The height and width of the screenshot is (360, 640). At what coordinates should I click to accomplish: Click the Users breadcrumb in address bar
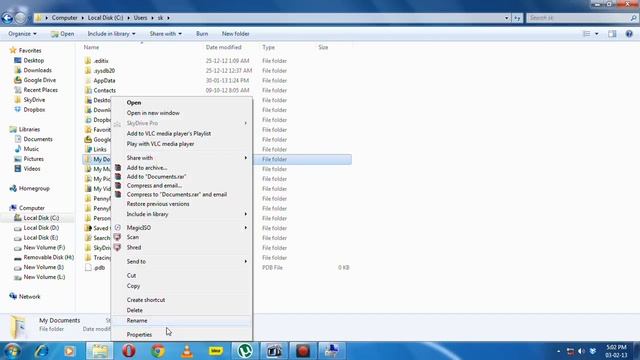coord(140,18)
